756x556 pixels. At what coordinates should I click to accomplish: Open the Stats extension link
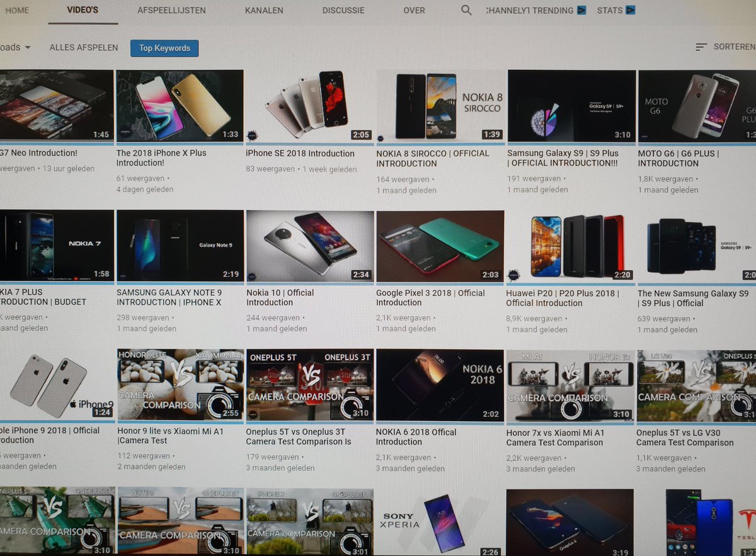pyautogui.click(x=610, y=11)
